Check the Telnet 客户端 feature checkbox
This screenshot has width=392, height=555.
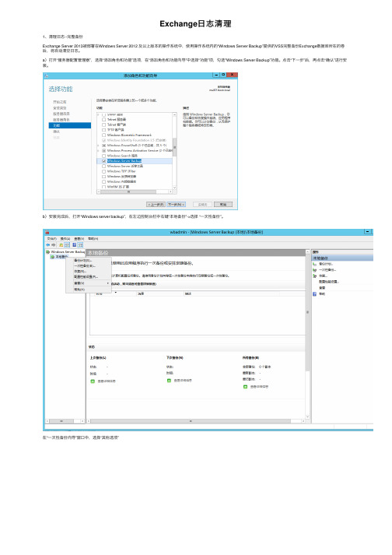point(103,125)
